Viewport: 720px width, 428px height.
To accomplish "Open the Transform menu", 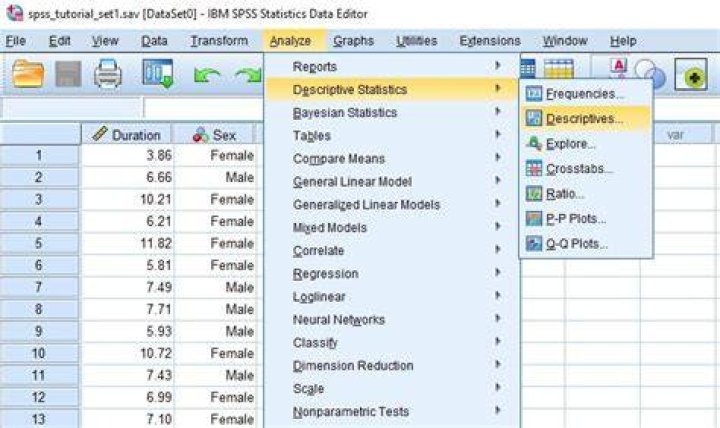I will tap(219, 41).
